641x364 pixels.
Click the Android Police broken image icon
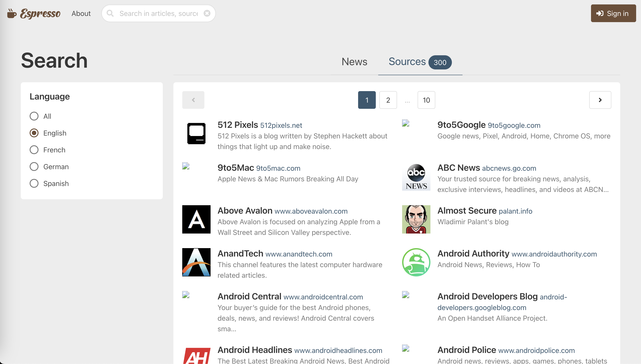[x=405, y=348]
